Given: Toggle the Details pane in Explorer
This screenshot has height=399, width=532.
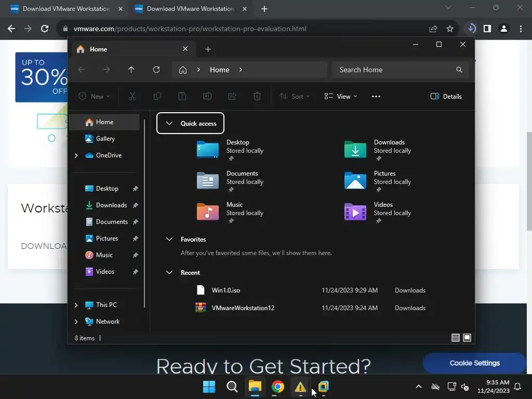Looking at the screenshot, I should point(446,96).
